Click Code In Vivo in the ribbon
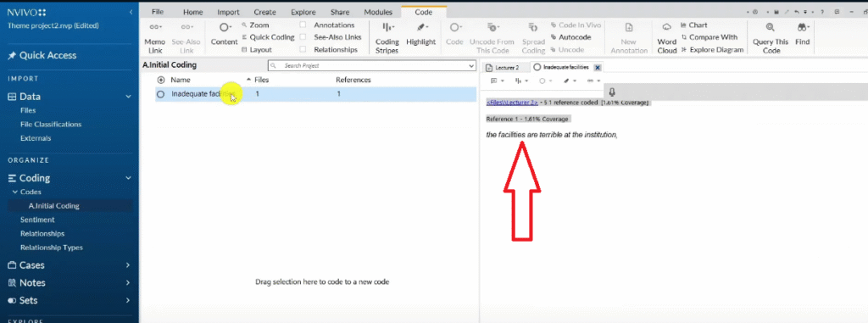The width and height of the screenshot is (868, 323). pos(576,25)
